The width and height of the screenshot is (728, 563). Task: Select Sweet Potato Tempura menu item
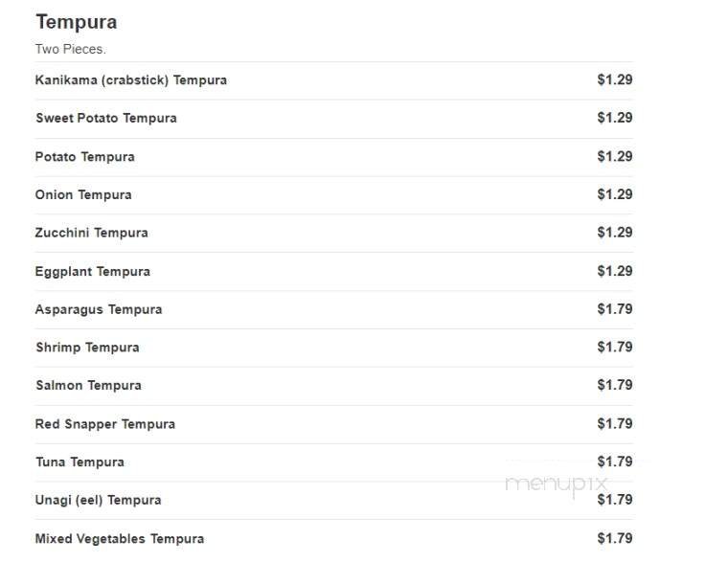[106, 119]
